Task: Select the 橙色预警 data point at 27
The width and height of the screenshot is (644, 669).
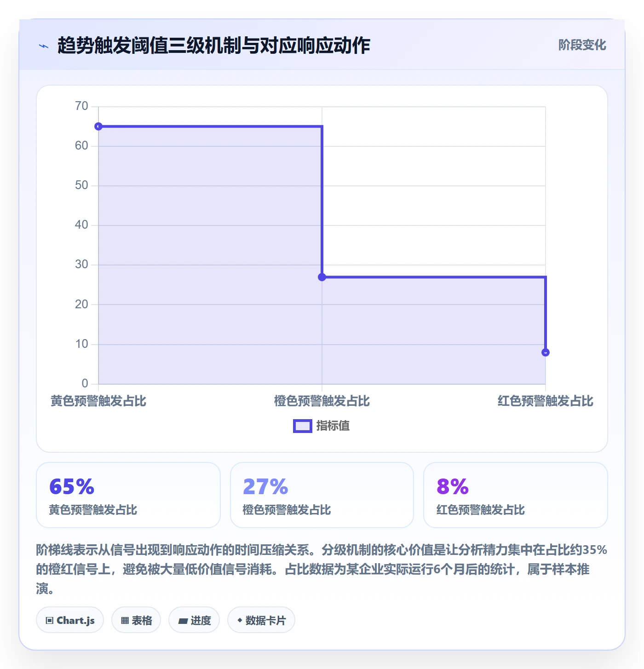Action: click(x=322, y=277)
